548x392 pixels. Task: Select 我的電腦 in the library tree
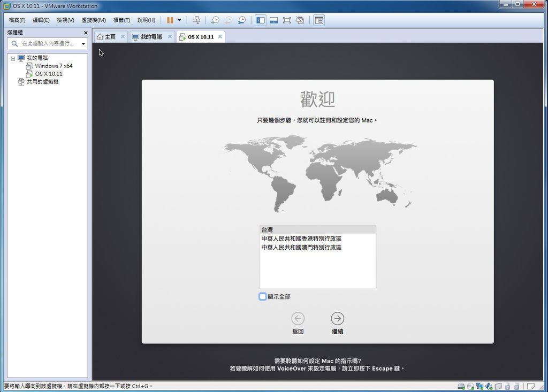tap(37, 58)
